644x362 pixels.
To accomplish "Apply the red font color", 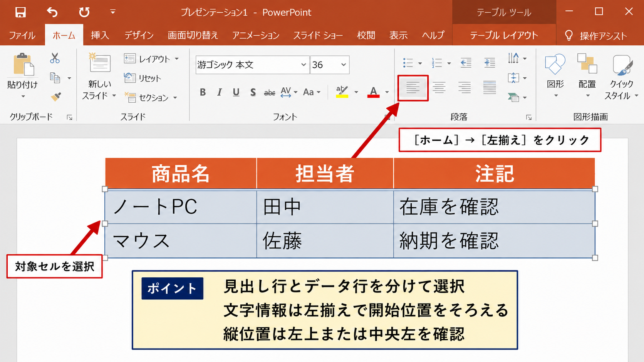I will pos(373,92).
